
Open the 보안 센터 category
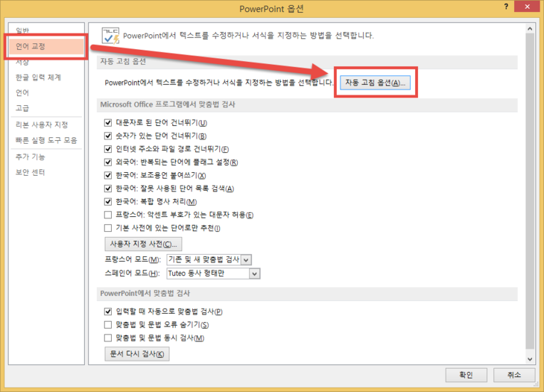coord(31,172)
